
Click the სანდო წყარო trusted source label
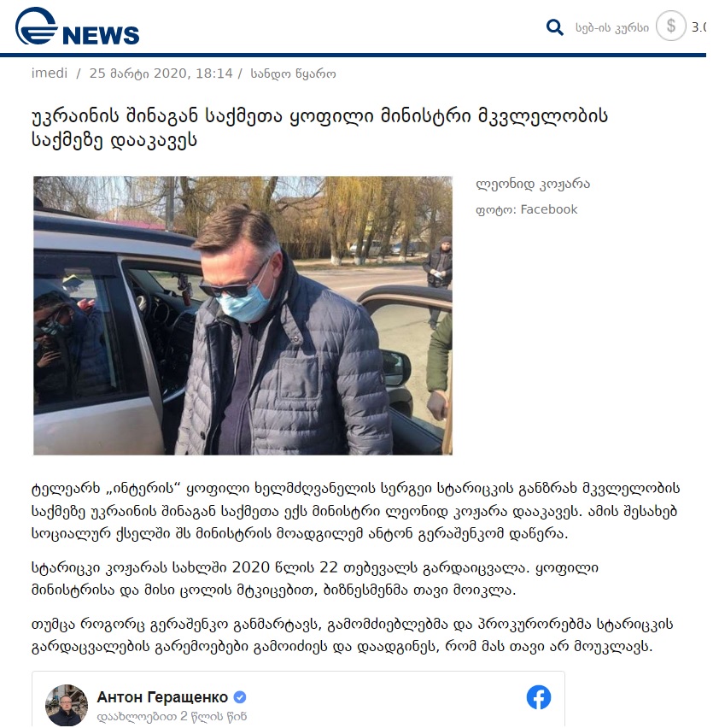(293, 73)
